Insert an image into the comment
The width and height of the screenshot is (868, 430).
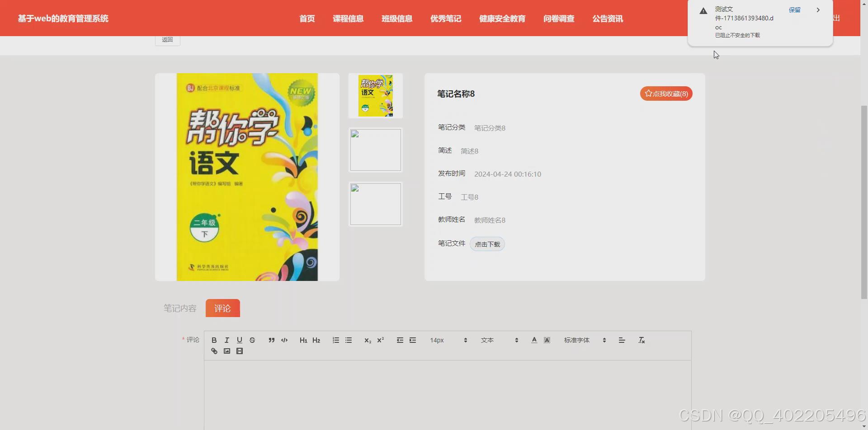227,351
